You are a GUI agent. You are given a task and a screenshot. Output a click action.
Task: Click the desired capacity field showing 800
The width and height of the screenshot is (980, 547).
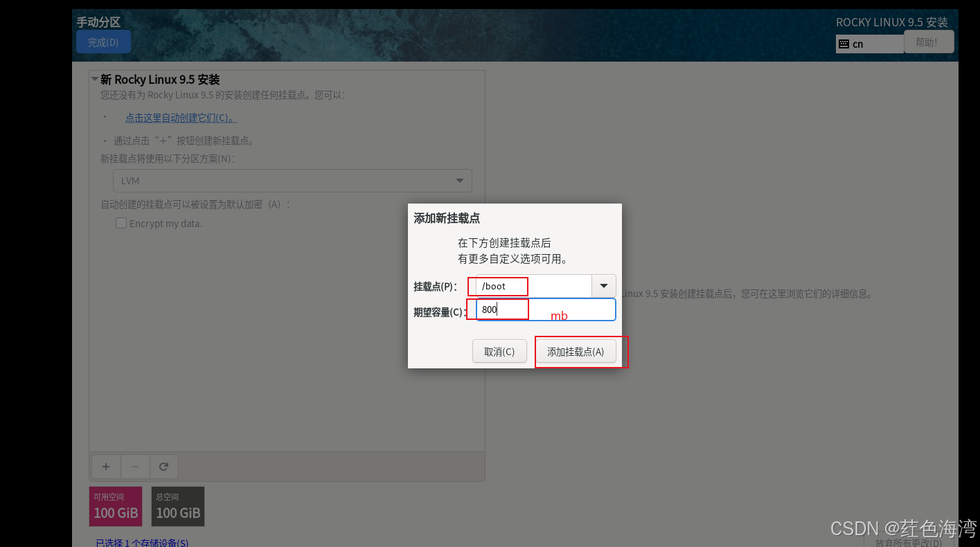coord(546,310)
